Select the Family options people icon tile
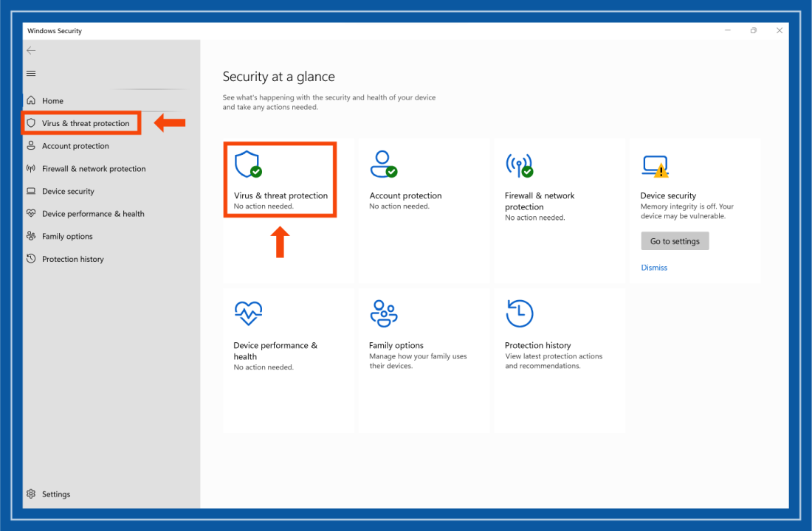This screenshot has width=812, height=531. [384, 313]
